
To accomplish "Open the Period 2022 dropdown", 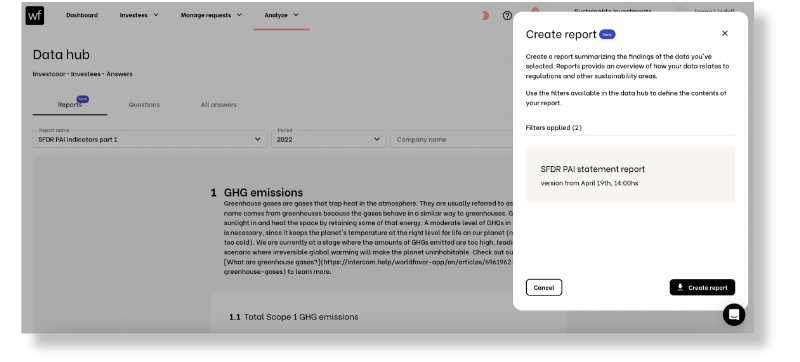I will point(329,139).
